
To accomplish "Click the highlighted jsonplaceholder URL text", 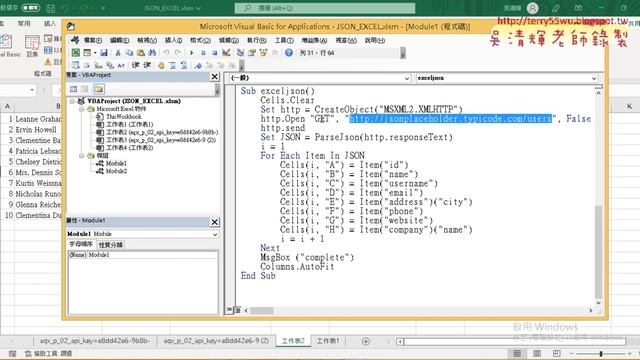I will pyautogui.click(x=450, y=119).
